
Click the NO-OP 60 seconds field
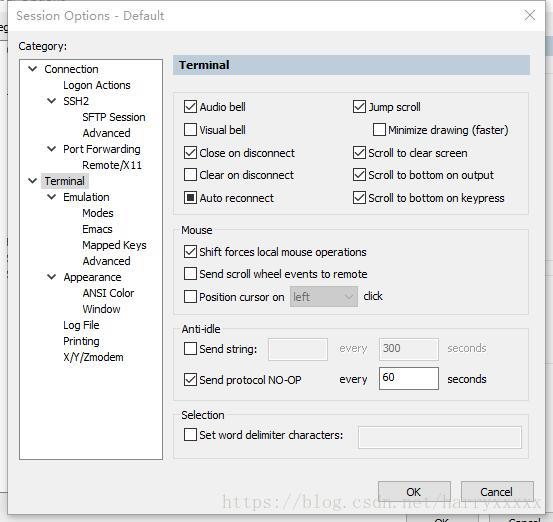coord(409,378)
